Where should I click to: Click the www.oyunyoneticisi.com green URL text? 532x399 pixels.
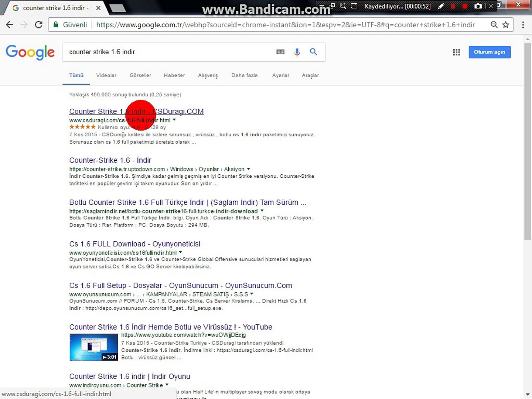point(123,253)
